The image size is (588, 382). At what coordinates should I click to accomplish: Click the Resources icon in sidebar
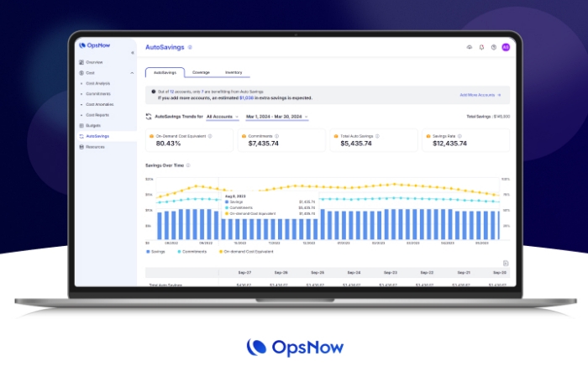[81, 147]
